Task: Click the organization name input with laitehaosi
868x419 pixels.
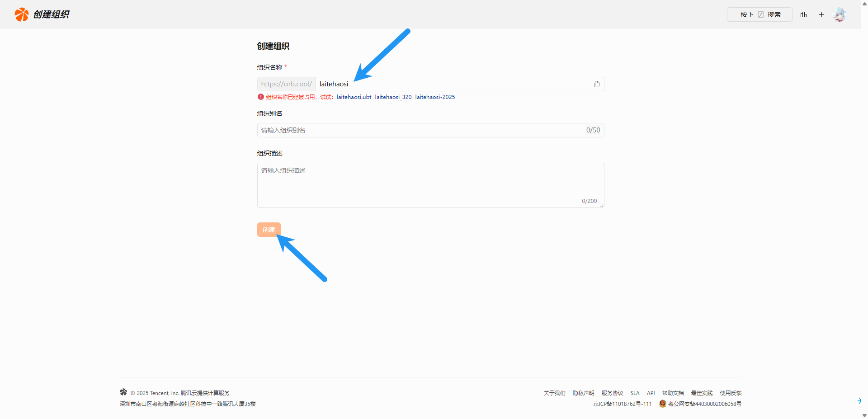Action: point(452,84)
